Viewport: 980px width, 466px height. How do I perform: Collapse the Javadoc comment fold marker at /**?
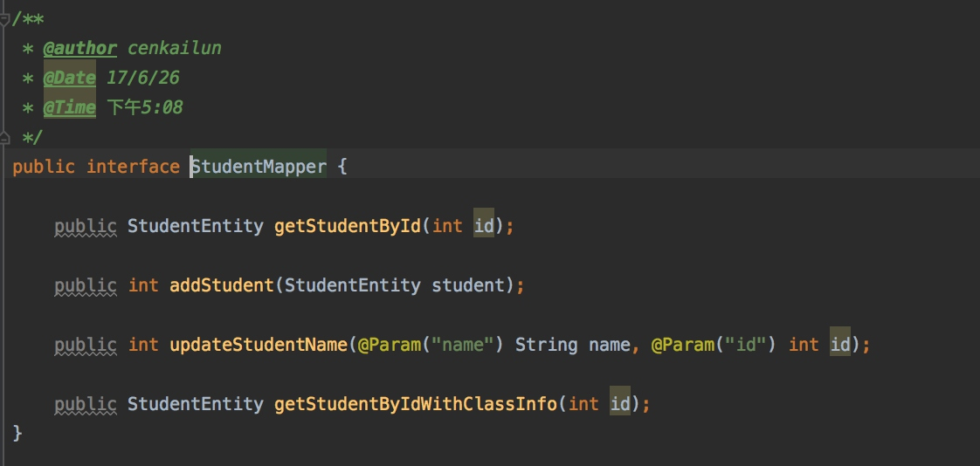5,19
